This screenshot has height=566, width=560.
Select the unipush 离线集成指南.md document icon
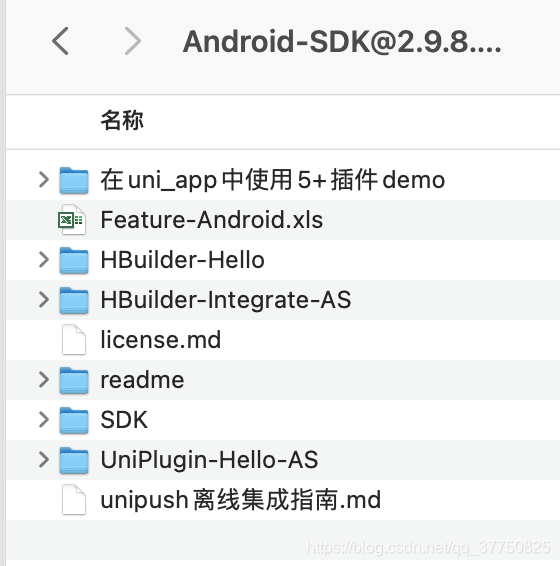74,500
